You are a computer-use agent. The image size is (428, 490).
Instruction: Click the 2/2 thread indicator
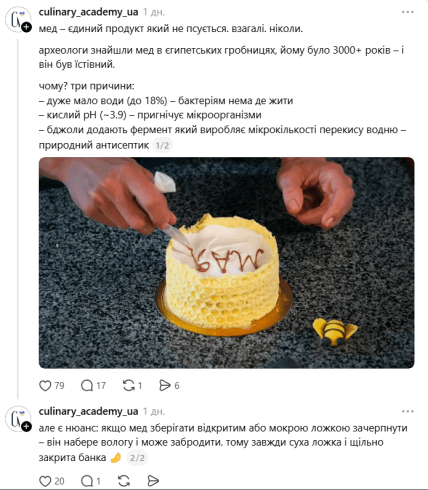click(137, 458)
